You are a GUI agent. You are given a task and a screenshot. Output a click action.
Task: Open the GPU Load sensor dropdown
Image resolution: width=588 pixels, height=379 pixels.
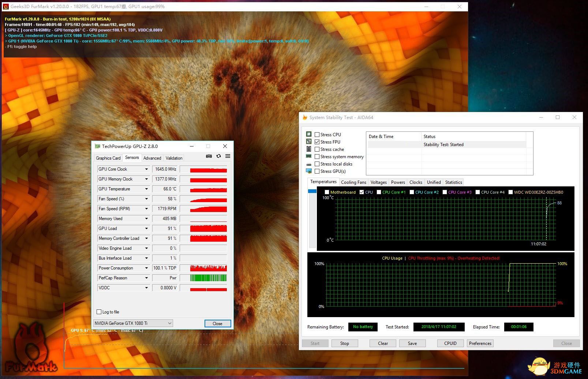pyautogui.click(x=146, y=228)
